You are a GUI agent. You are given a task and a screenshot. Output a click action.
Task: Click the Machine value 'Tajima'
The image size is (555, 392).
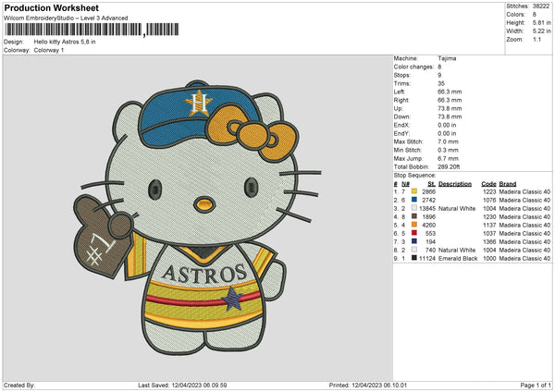click(447, 58)
